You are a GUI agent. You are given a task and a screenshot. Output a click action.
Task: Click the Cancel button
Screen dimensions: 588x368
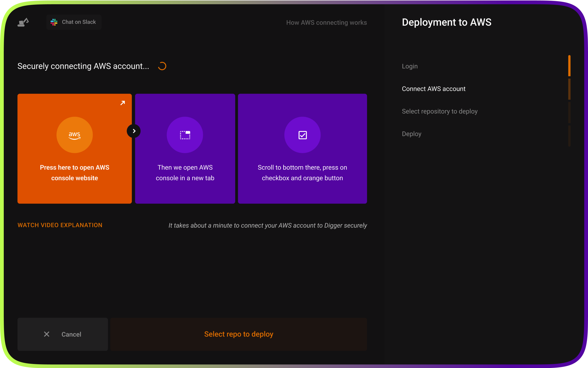[x=63, y=334]
